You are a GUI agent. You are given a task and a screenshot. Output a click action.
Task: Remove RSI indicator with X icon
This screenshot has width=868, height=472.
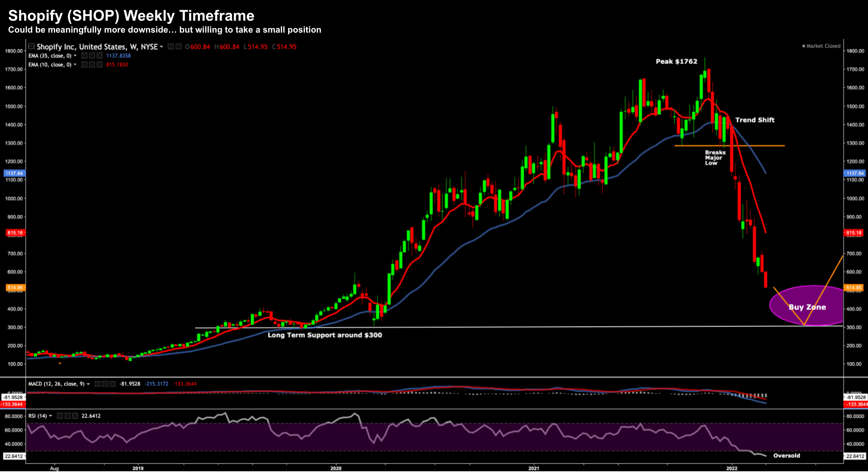point(75,416)
